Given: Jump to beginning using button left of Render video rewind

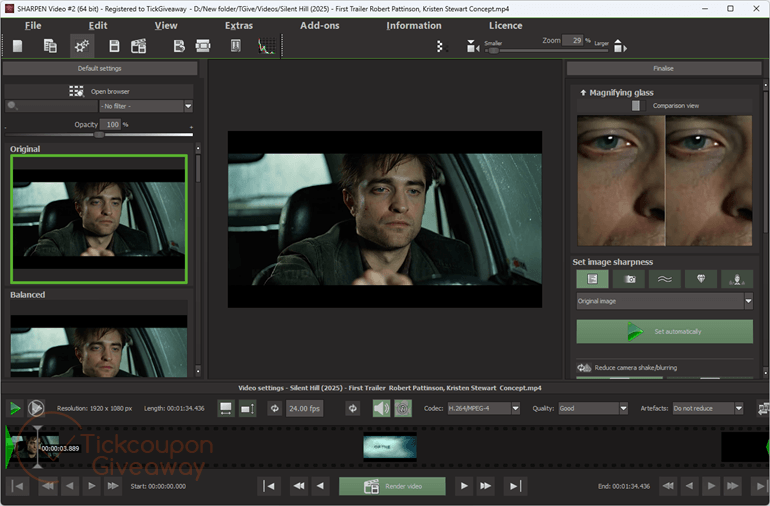Looking at the screenshot, I should (x=269, y=486).
